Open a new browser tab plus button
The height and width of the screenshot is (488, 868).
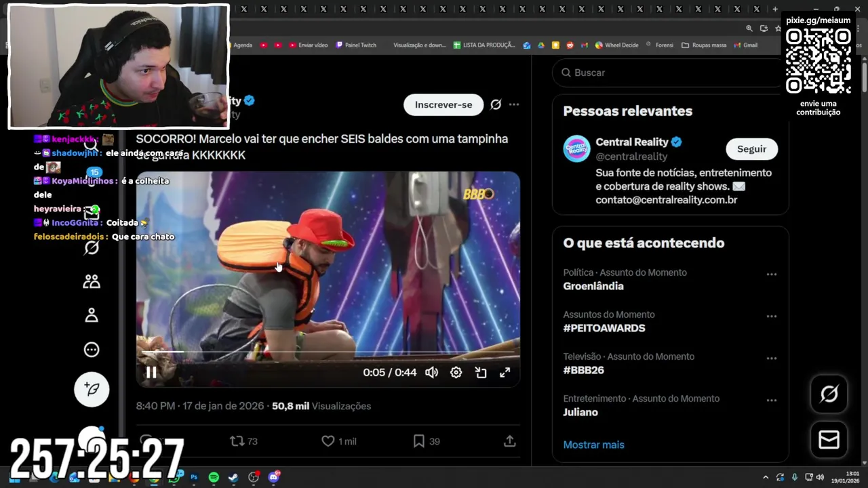click(775, 9)
